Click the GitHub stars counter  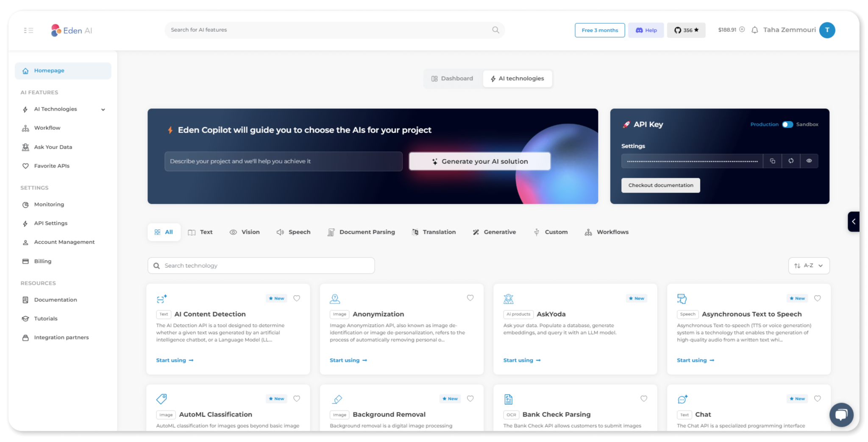pyautogui.click(x=686, y=30)
